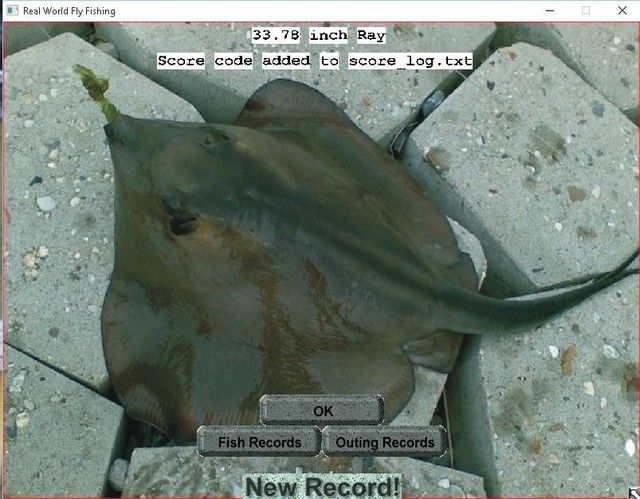Open Fish Records
640x499 pixels.
pos(259,442)
